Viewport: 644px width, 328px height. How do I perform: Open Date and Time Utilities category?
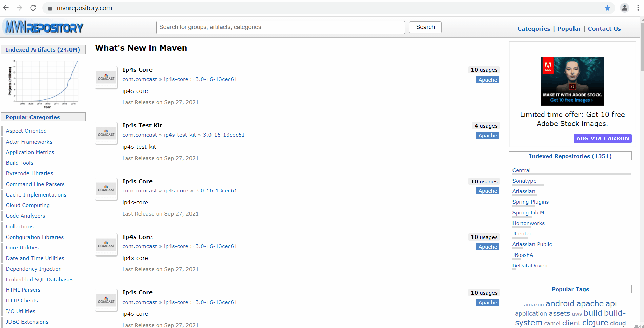pyautogui.click(x=35, y=258)
